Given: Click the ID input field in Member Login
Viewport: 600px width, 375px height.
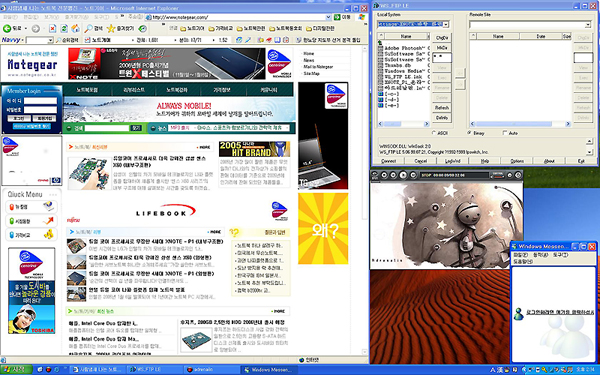Looking at the screenshot, I should coord(40,101).
